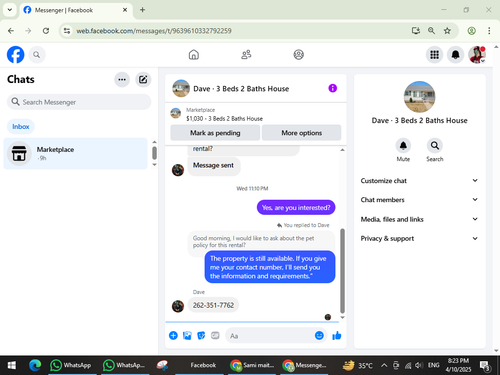
Task: Open a new browser tab
Action: pyautogui.click(x=142, y=10)
